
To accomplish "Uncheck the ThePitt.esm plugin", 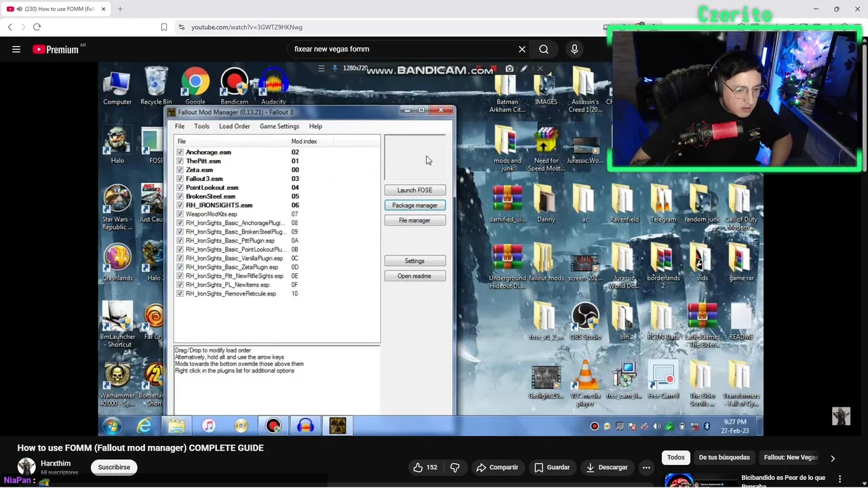I will click(180, 161).
